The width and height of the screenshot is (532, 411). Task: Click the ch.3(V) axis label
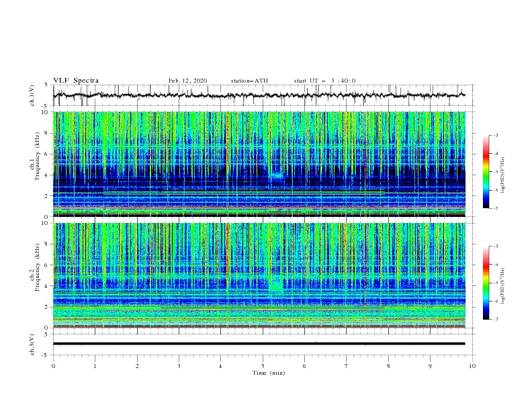(32, 345)
